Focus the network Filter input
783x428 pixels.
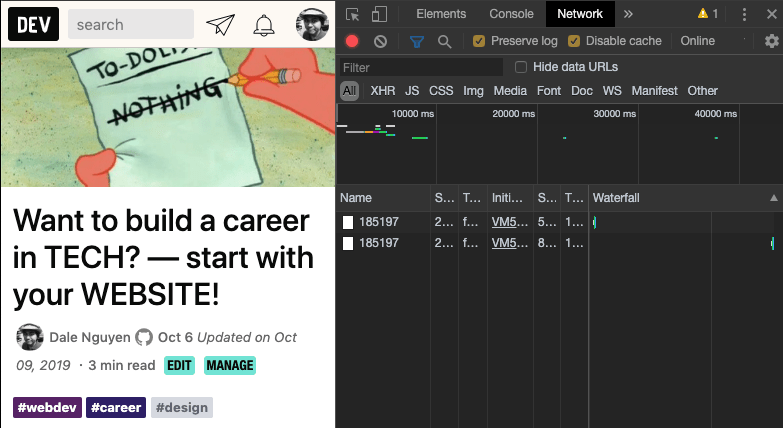pyautogui.click(x=421, y=67)
